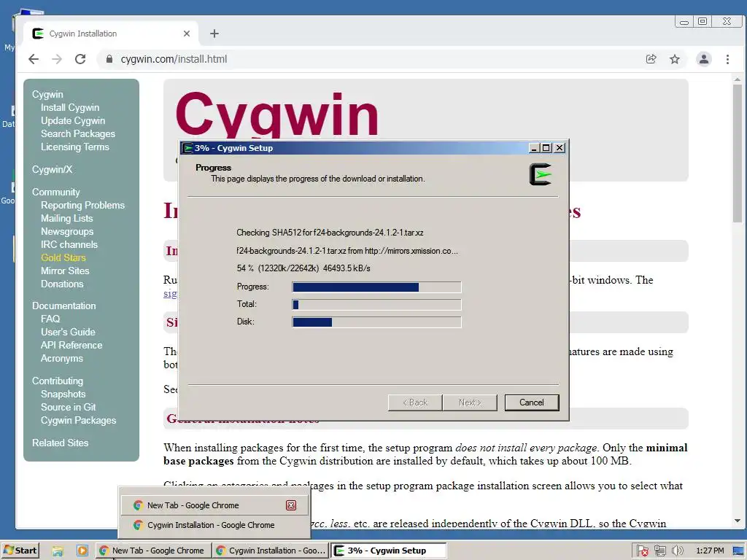
Task: Click the 'Checking SHA512 for f24-backgrounds' text
Action: click(x=330, y=233)
